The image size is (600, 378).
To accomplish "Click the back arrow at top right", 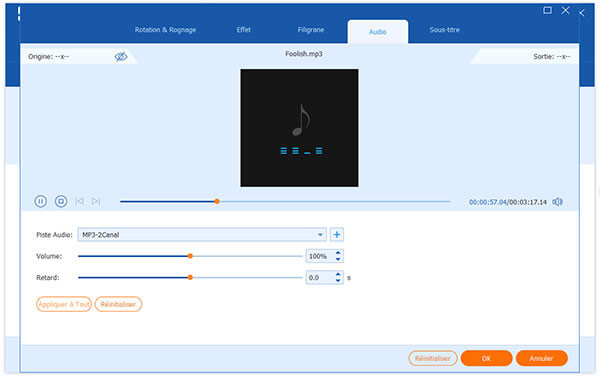I will click(x=582, y=13).
